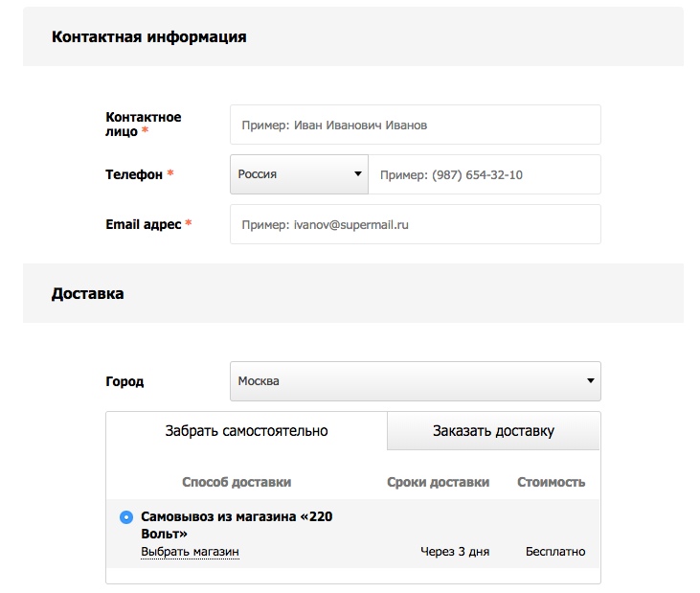Image resolution: width=700 pixels, height=593 pixels.
Task: Click the Доставка section heading
Action: click(x=87, y=294)
